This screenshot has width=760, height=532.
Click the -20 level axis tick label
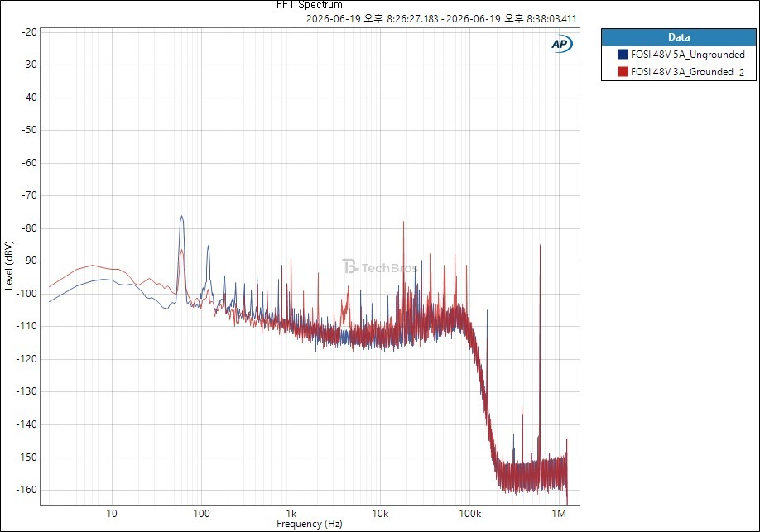tap(30, 32)
